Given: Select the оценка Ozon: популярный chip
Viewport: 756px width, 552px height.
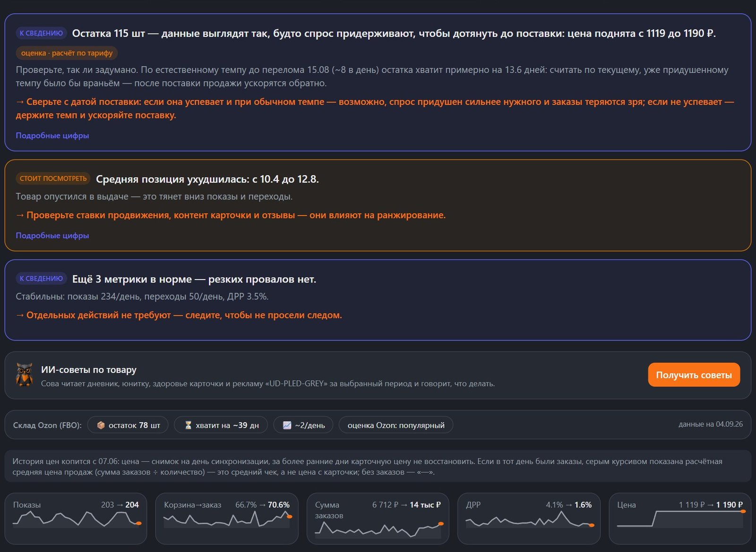Looking at the screenshot, I should 396,425.
